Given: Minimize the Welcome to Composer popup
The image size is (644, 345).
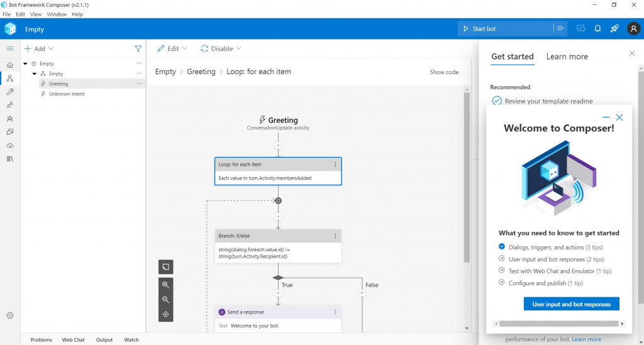Looking at the screenshot, I should click(x=606, y=118).
